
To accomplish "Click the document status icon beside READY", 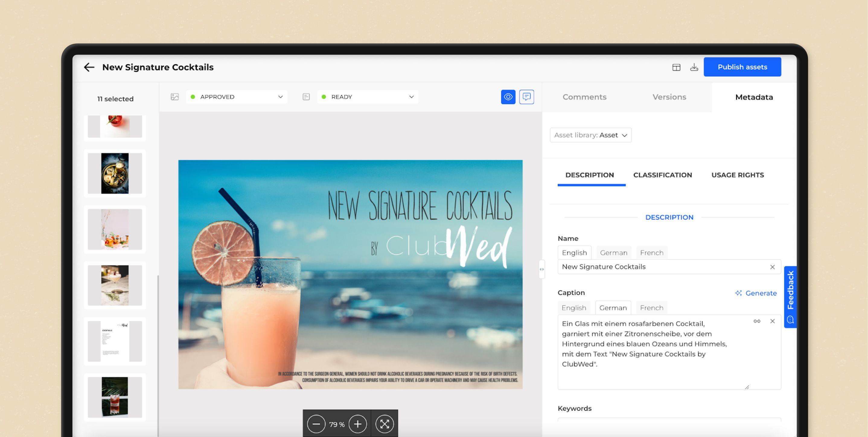I will click(x=306, y=97).
